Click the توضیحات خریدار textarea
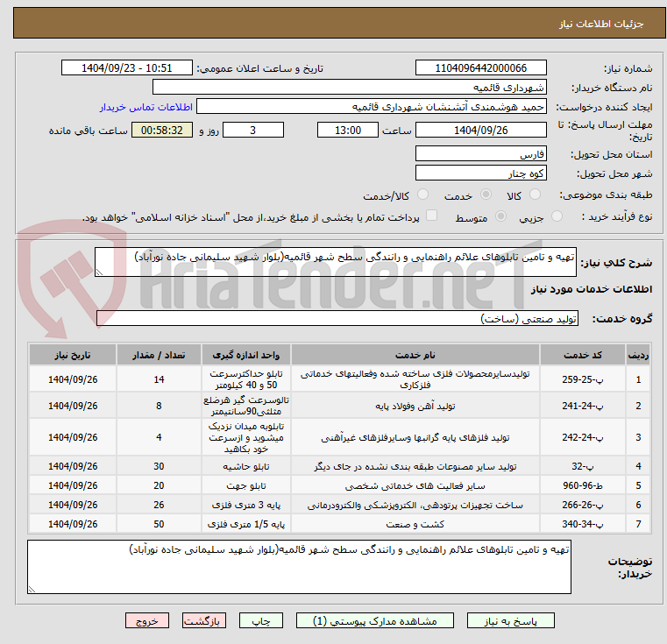667x644 pixels. 299,567
